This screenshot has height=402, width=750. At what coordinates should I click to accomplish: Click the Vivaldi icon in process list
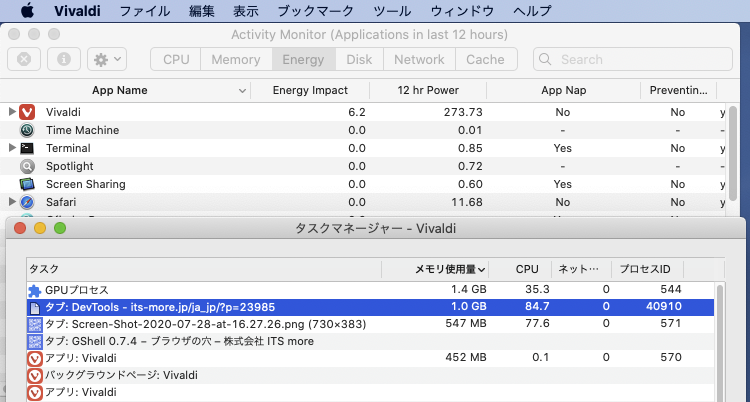tap(28, 112)
